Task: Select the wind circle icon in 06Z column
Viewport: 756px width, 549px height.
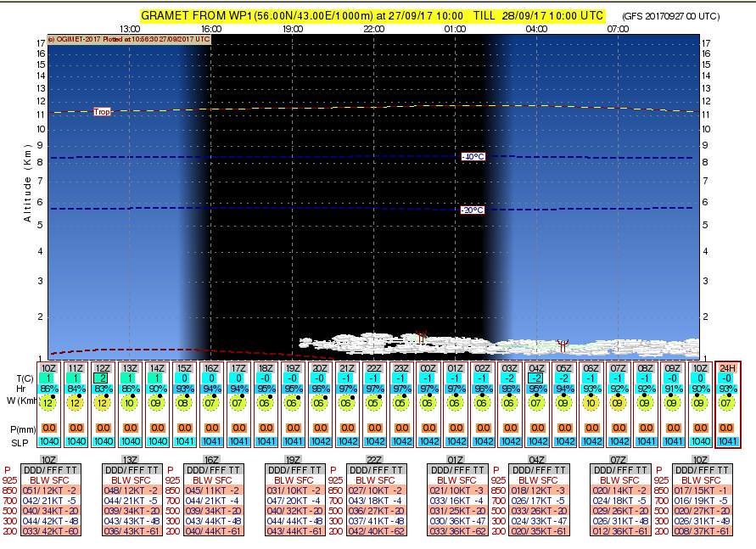Action: coord(591,403)
